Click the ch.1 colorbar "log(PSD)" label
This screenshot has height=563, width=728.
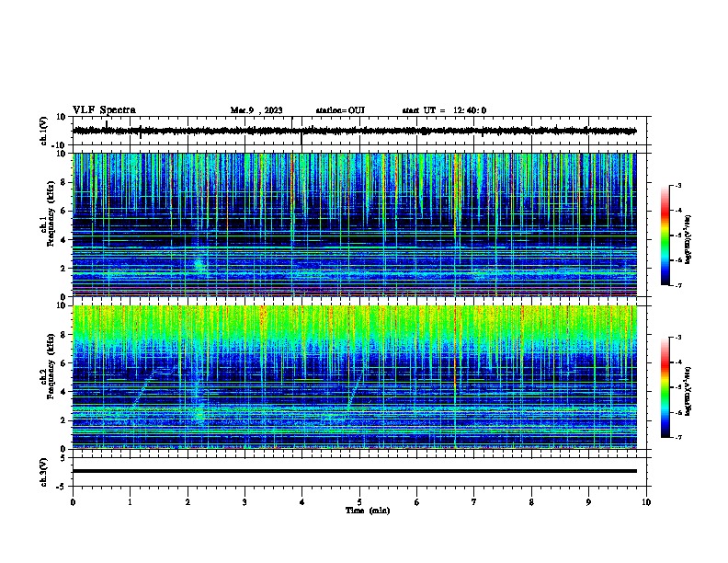688,239
